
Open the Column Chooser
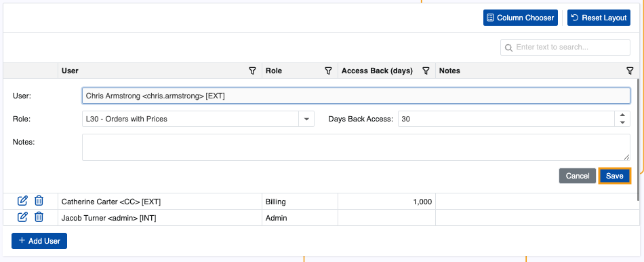tap(521, 18)
